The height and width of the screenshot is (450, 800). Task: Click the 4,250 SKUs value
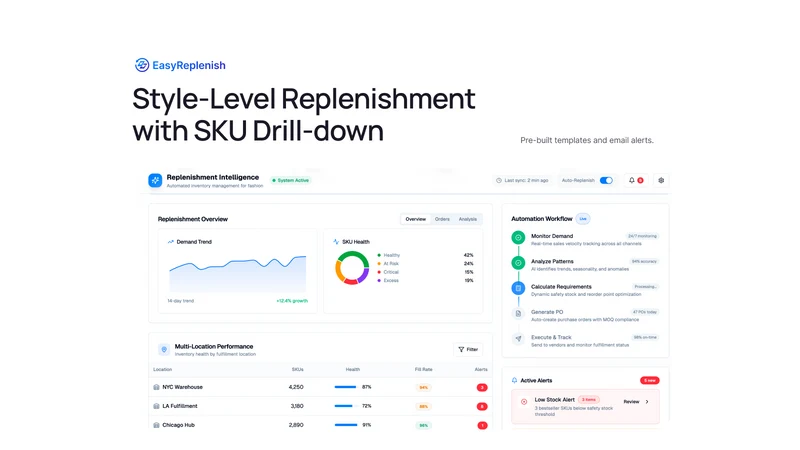(x=296, y=387)
